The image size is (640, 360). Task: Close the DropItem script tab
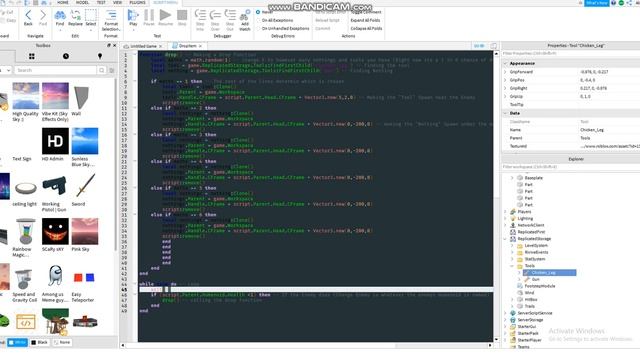tap(200, 46)
